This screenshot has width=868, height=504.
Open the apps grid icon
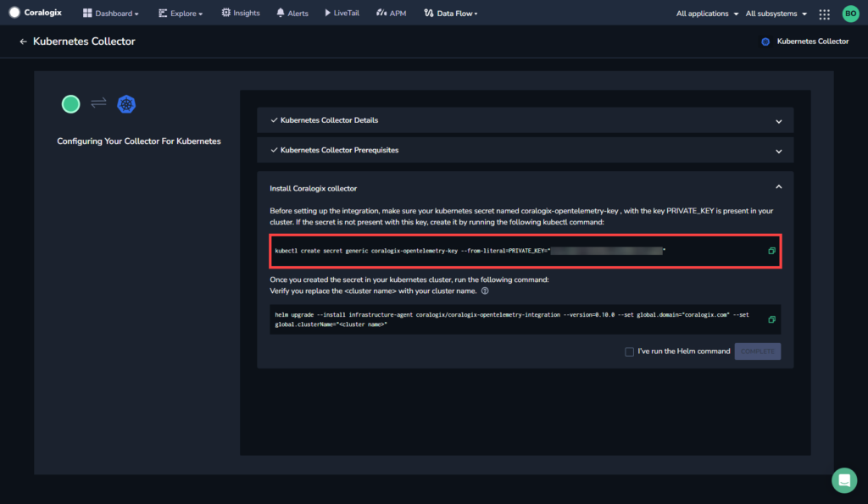click(824, 14)
